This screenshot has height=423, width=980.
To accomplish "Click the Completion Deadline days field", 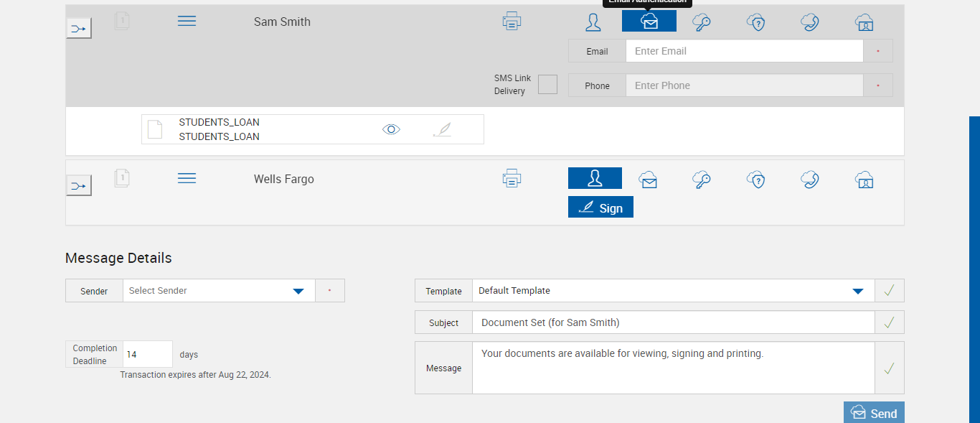I will (148, 354).
